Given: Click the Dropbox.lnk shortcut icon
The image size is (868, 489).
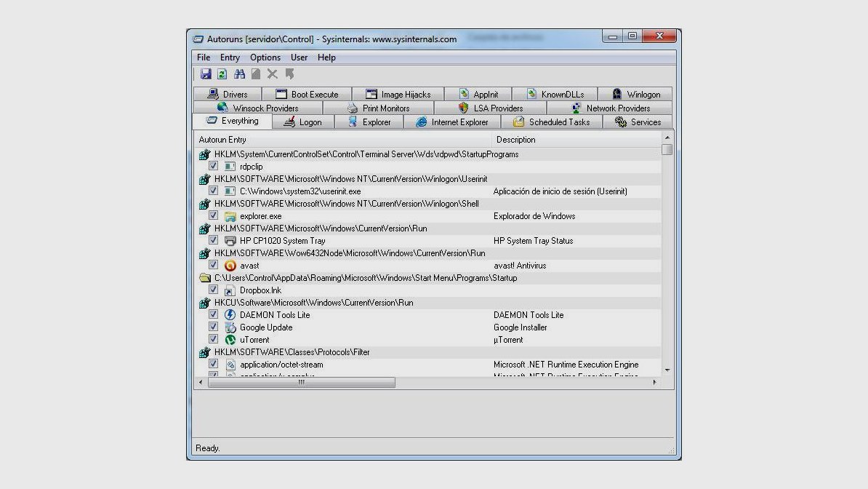Looking at the screenshot, I should (x=230, y=290).
